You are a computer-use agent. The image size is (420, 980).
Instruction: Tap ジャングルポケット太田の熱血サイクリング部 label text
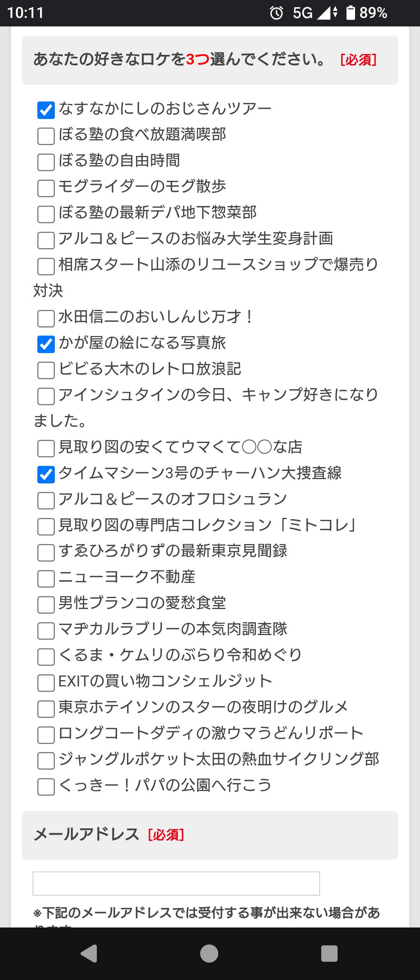coord(219,759)
